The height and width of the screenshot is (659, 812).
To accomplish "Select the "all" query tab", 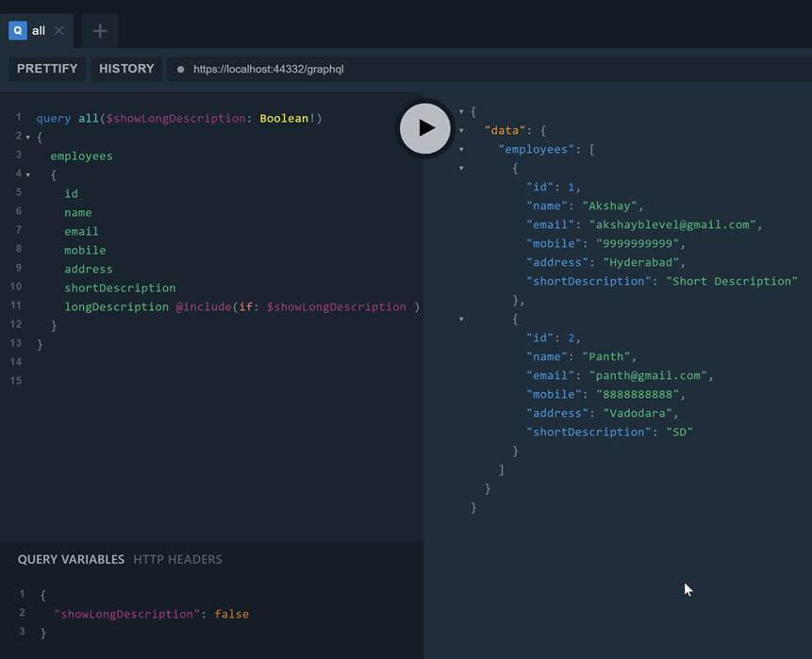I will coord(38,30).
